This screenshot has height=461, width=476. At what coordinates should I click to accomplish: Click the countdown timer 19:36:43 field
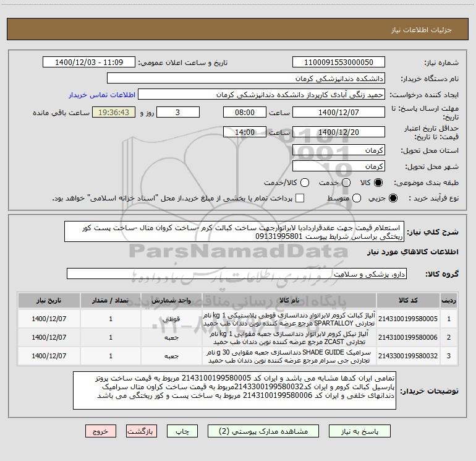(114, 112)
